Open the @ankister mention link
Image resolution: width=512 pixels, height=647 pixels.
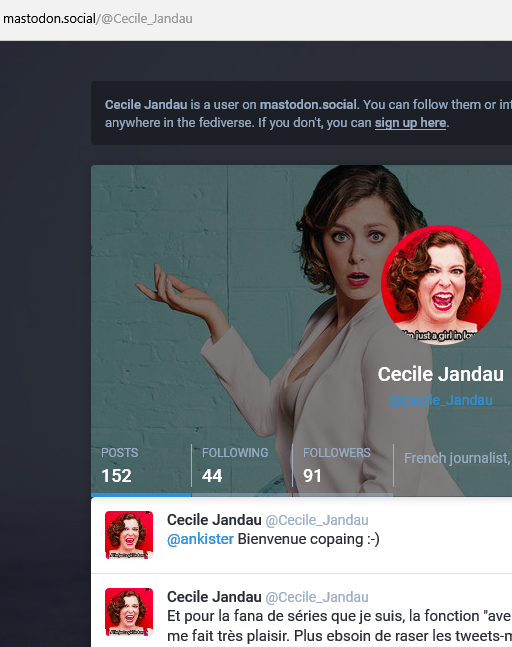point(200,539)
